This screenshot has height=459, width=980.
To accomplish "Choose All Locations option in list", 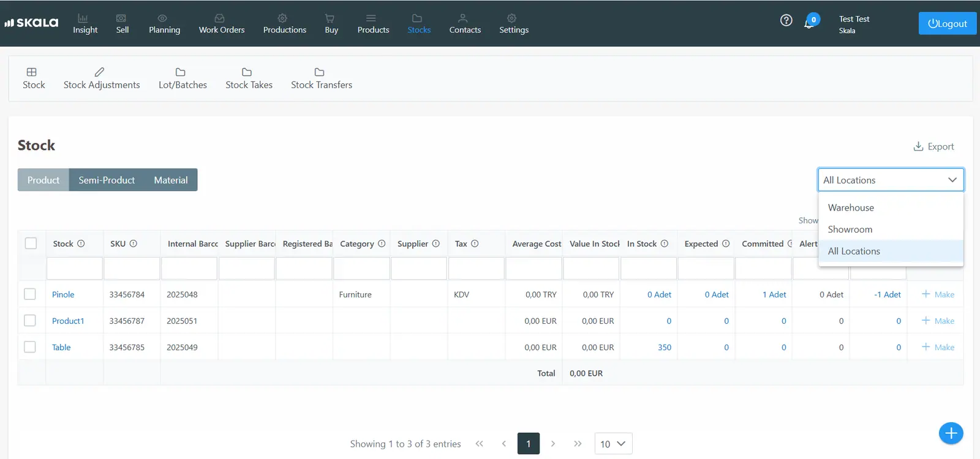I will click(x=891, y=251).
